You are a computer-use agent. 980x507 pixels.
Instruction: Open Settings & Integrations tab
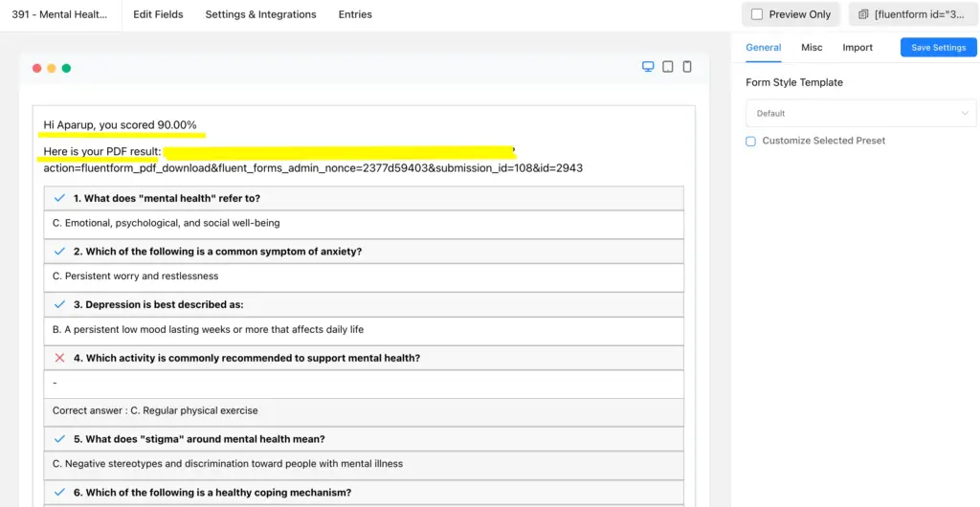tap(260, 14)
